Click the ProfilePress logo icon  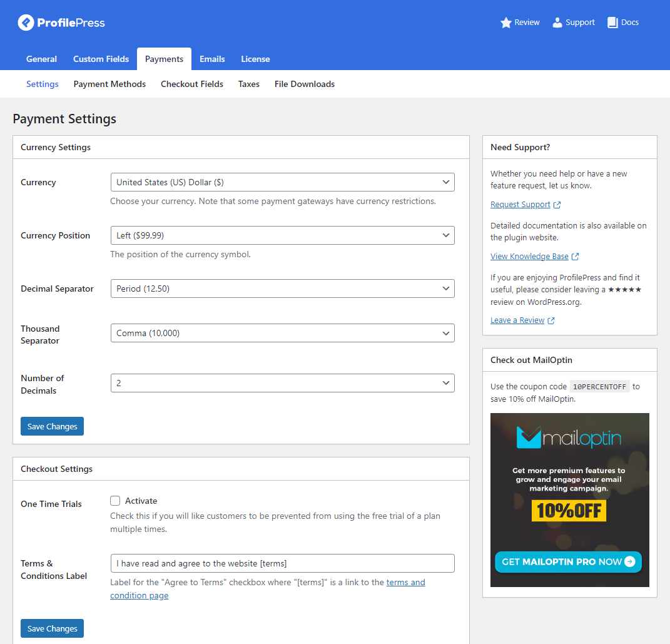tap(26, 23)
